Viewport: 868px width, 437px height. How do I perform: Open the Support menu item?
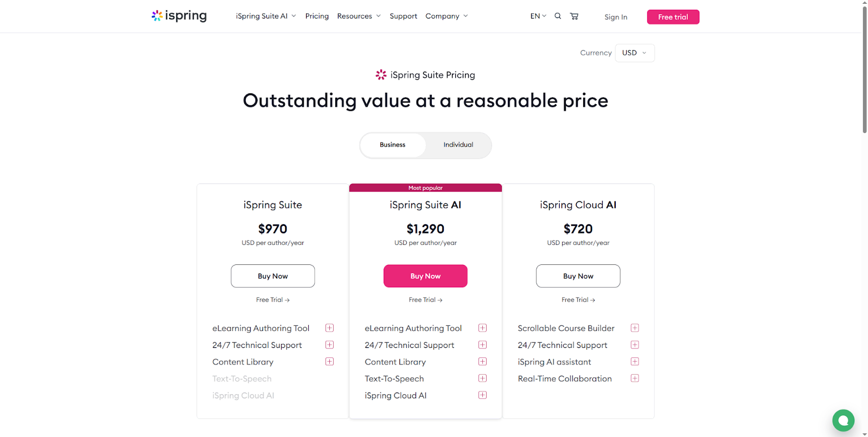[x=403, y=16]
